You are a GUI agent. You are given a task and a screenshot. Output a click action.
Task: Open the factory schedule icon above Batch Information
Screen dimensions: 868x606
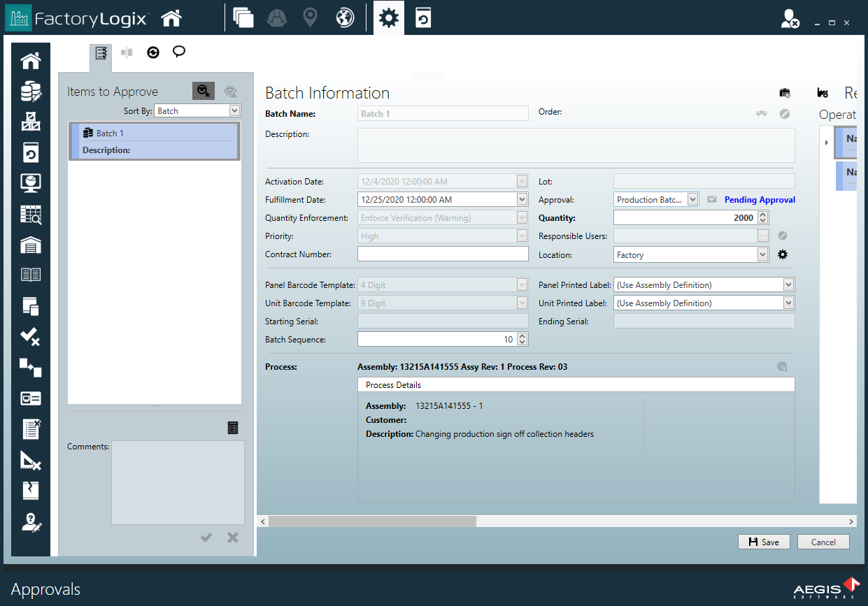click(784, 92)
